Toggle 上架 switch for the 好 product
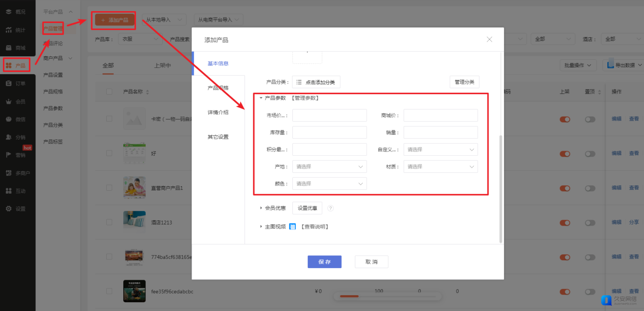Image resolution: width=644 pixels, height=311 pixels. pyautogui.click(x=565, y=154)
